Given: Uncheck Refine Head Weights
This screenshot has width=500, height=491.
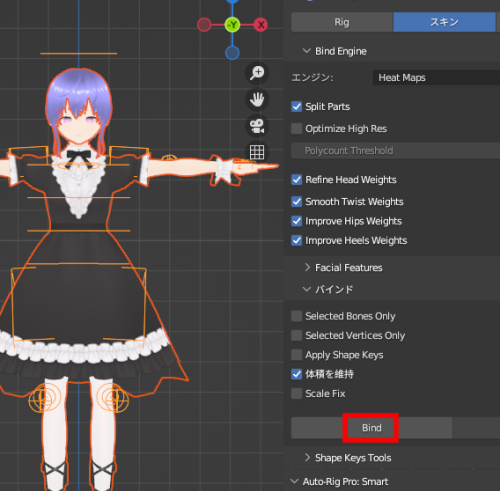Looking at the screenshot, I should (296, 180).
